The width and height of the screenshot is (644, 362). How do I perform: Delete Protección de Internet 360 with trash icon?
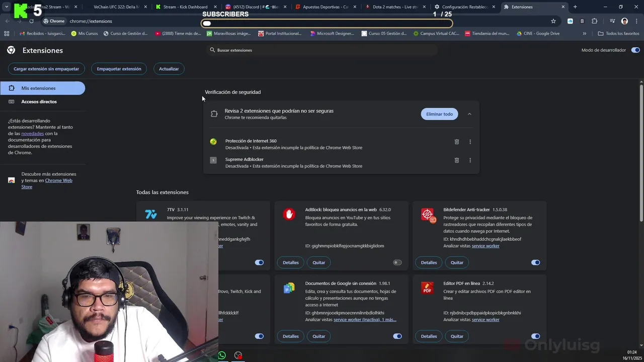point(457,142)
